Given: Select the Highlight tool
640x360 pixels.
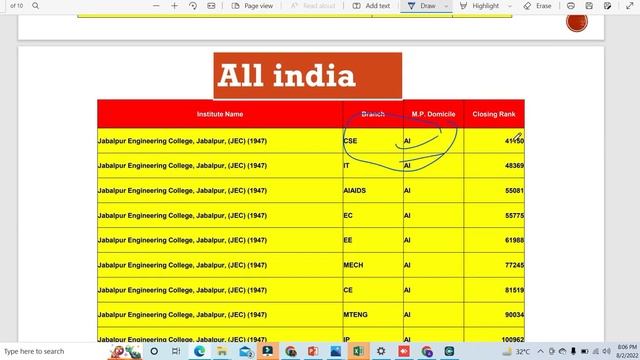Looking at the screenshot, I should coord(480,6).
